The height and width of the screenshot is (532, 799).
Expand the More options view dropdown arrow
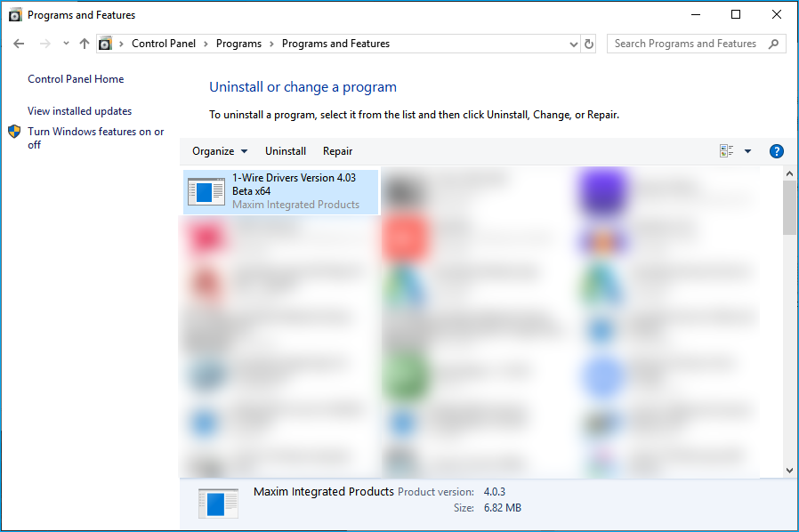point(747,151)
